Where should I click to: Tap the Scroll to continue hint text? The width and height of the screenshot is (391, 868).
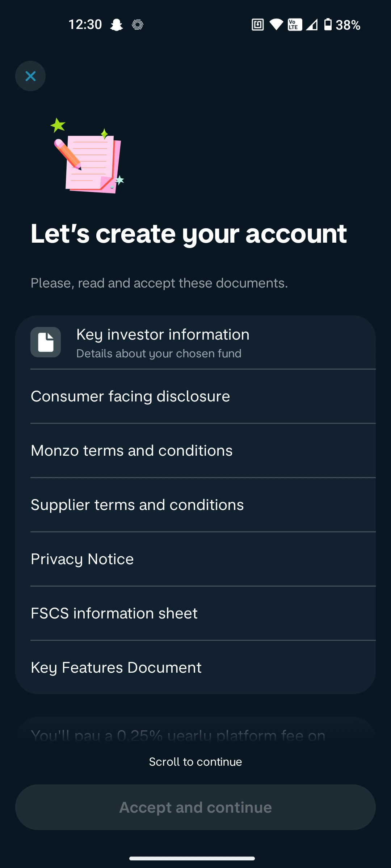point(195,761)
